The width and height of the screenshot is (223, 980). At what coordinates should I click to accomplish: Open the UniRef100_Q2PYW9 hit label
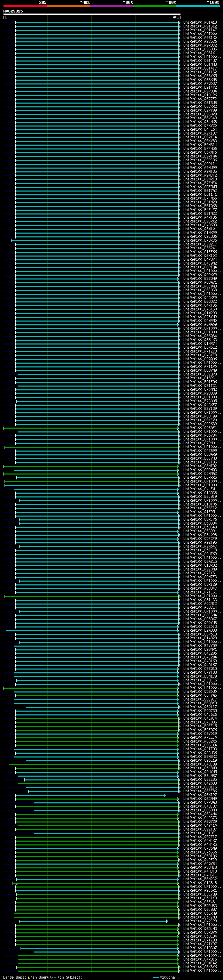coord(200,111)
